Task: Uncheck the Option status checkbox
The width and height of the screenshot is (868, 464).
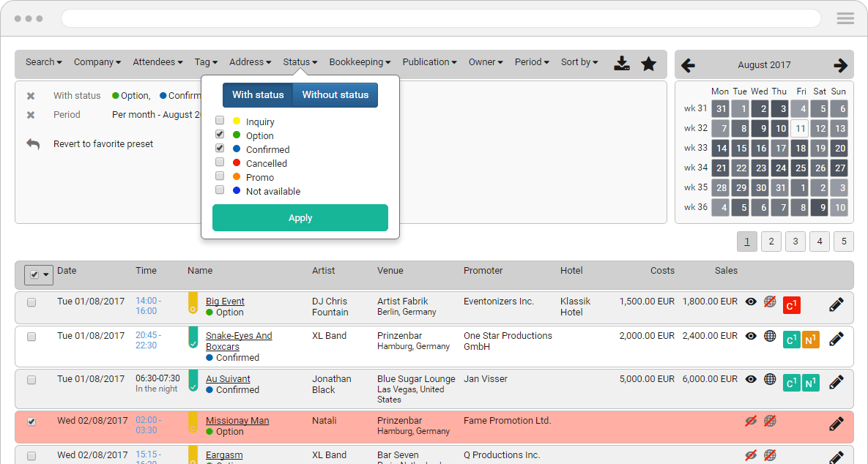Action: pyautogui.click(x=220, y=134)
